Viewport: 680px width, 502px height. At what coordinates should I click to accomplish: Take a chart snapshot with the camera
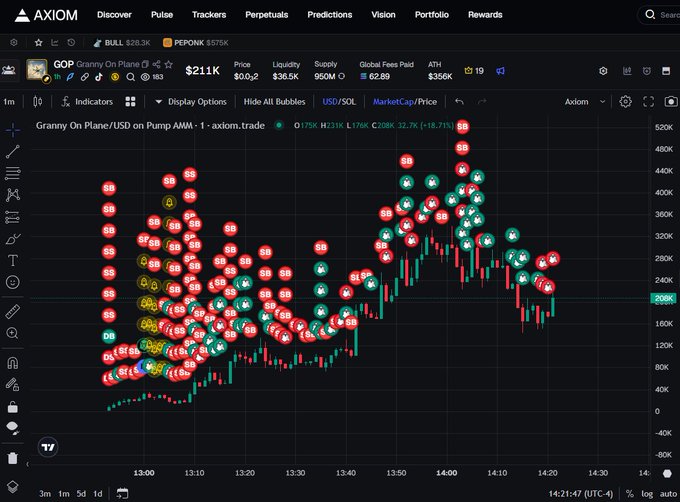[671, 102]
